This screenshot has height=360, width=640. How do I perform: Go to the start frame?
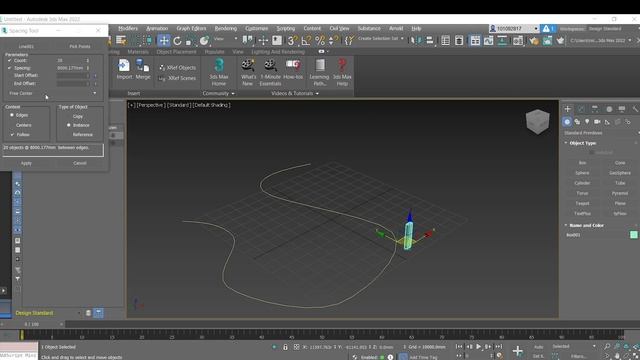pos(459,347)
